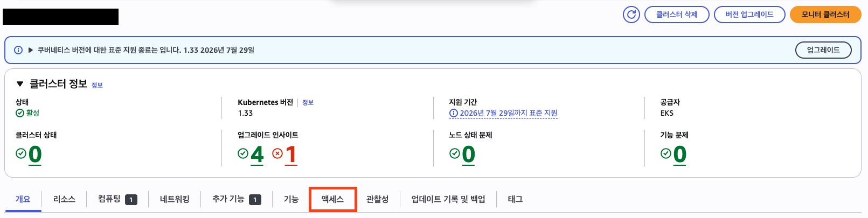Go to the 네트워킹 tab
Image resolution: width=868 pixels, height=218 pixels.
tap(175, 199)
